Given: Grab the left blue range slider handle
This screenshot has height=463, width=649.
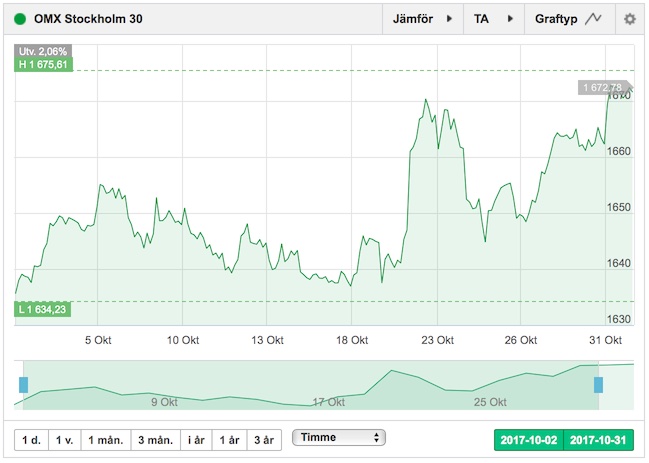Looking at the screenshot, I should [x=24, y=385].
